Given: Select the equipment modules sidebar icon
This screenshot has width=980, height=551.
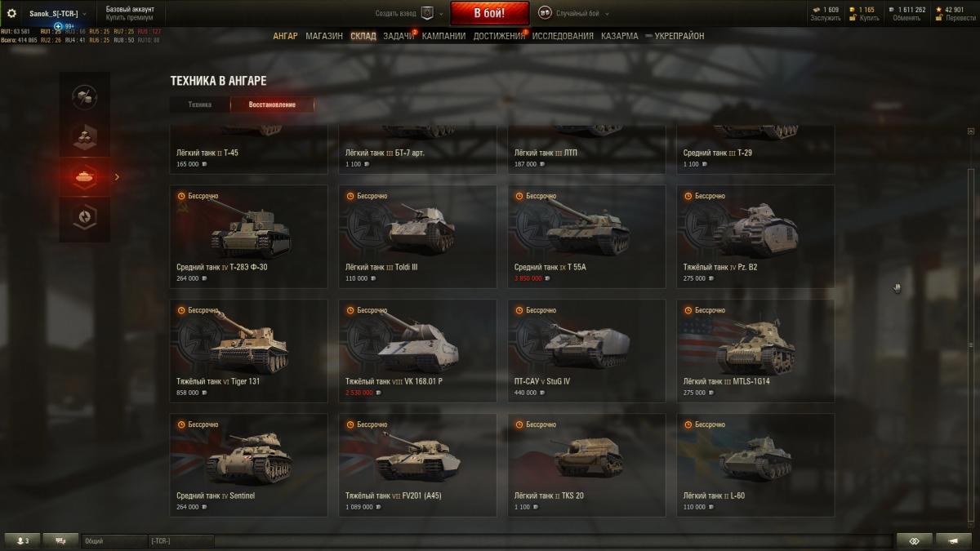Looking at the screenshot, I should click(x=85, y=136).
